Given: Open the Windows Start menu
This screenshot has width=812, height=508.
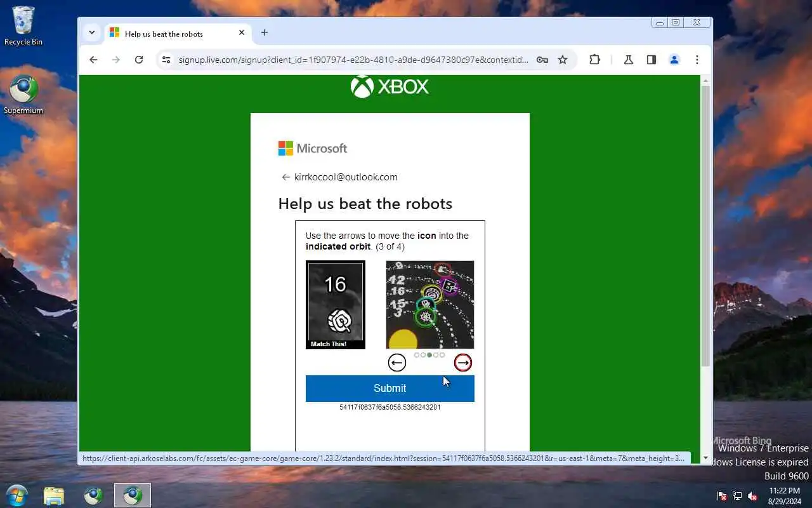Looking at the screenshot, I should pos(16,495).
